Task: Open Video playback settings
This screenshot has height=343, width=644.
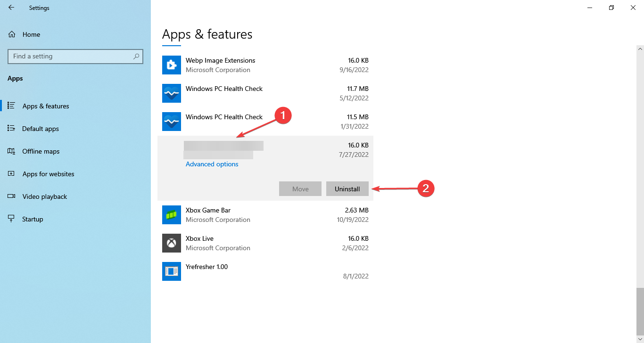Action: click(44, 196)
